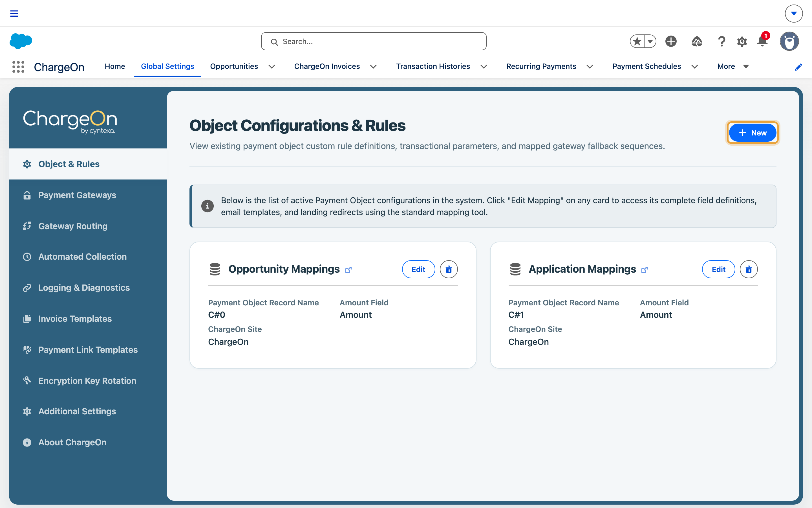Select the record name C#1
The image size is (812, 508).
(516, 315)
